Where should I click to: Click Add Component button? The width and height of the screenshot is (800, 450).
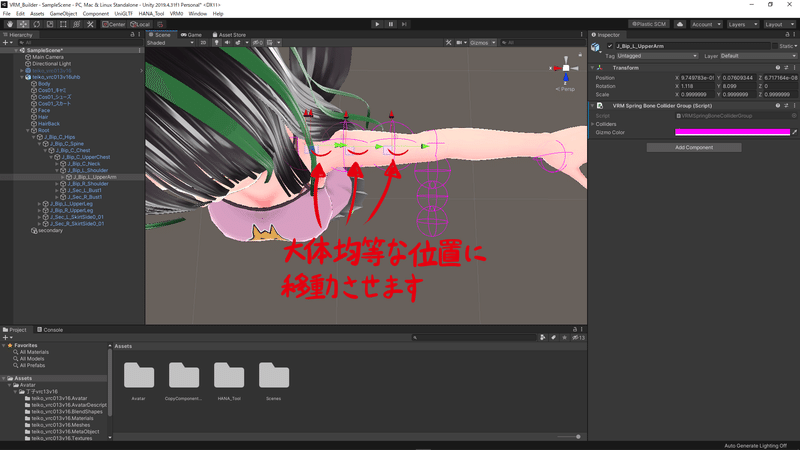click(x=694, y=147)
